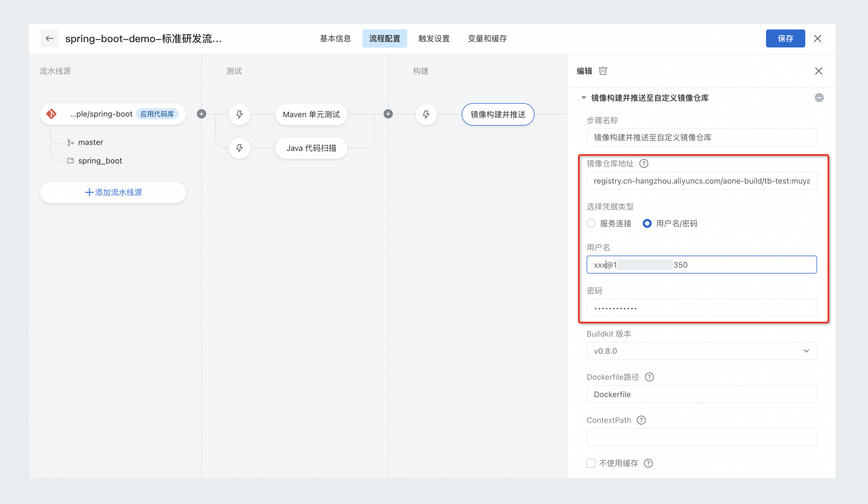This screenshot has width=868, height=504.
Task: Click the 流水线源 column header
Action: coord(55,71)
